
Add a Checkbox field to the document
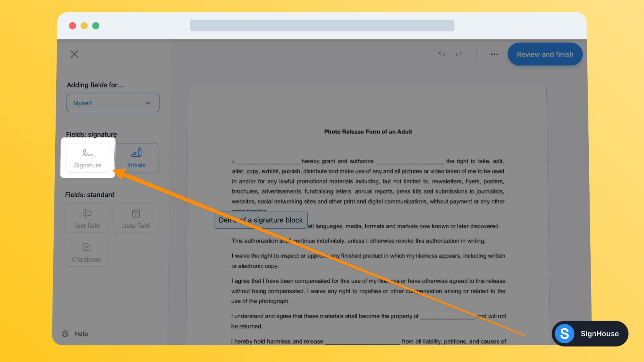pos(86,252)
